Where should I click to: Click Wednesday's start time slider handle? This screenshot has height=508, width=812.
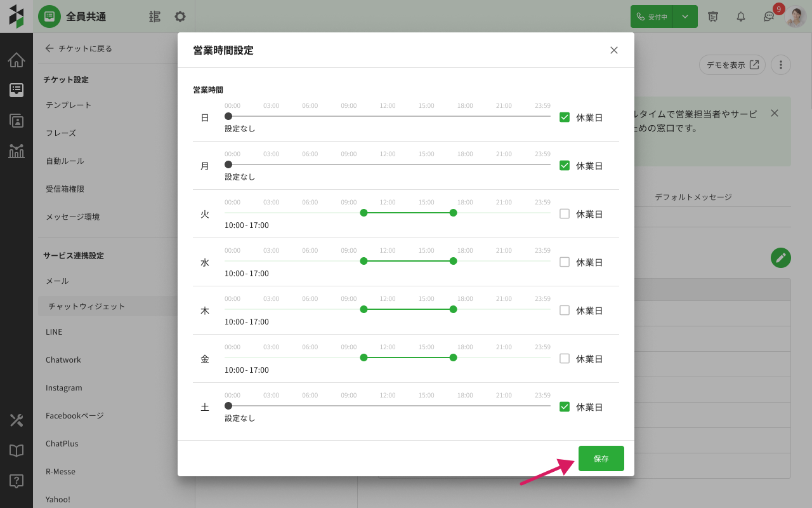coord(363,261)
